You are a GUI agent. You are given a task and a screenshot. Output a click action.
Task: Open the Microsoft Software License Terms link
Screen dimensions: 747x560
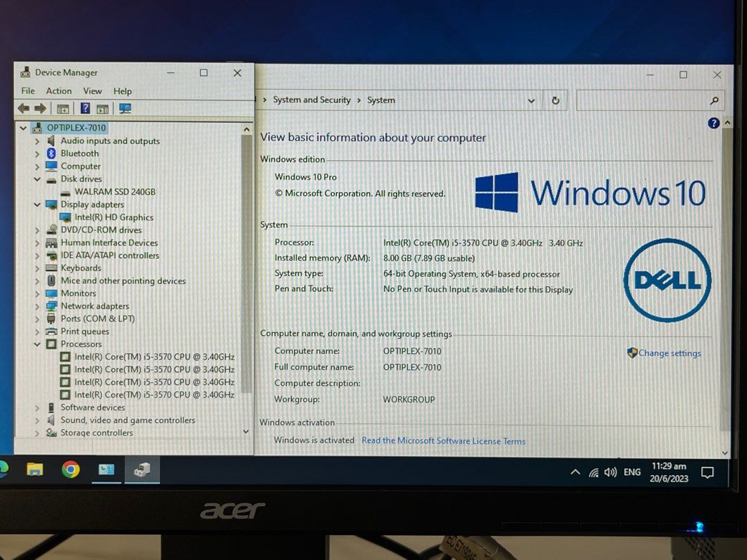point(443,440)
